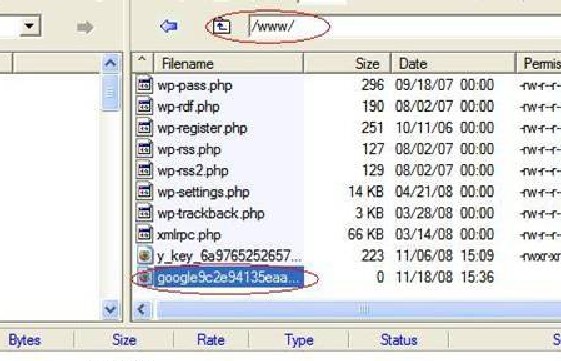
Task: Click the Rate queue column header
Action: pyautogui.click(x=211, y=340)
